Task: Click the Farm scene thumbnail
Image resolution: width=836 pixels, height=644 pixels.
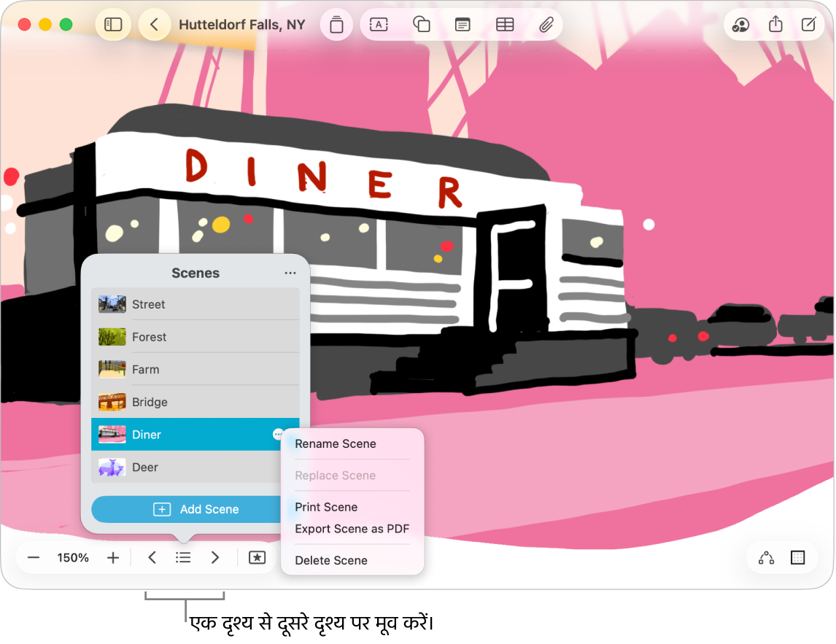Action: (x=112, y=369)
